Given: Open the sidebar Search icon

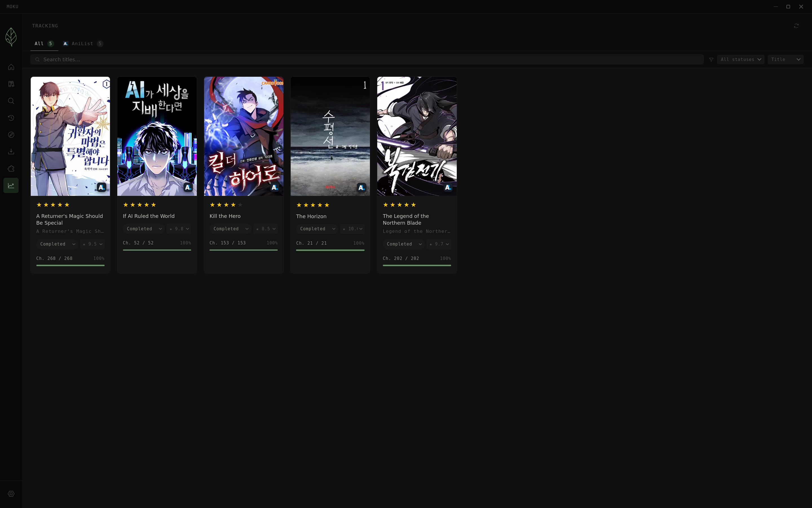Looking at the screenshot, I should [11, 101].
